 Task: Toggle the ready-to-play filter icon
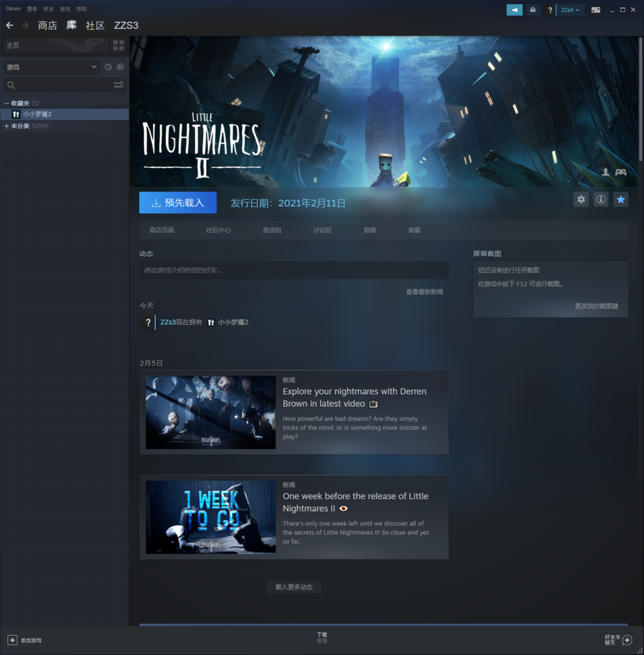pos(120,67)
